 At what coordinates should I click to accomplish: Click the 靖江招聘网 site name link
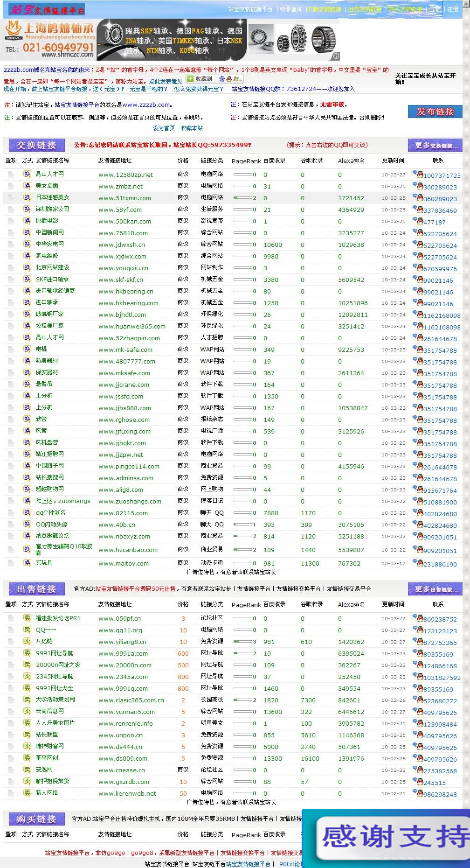[x=50, y=454]
